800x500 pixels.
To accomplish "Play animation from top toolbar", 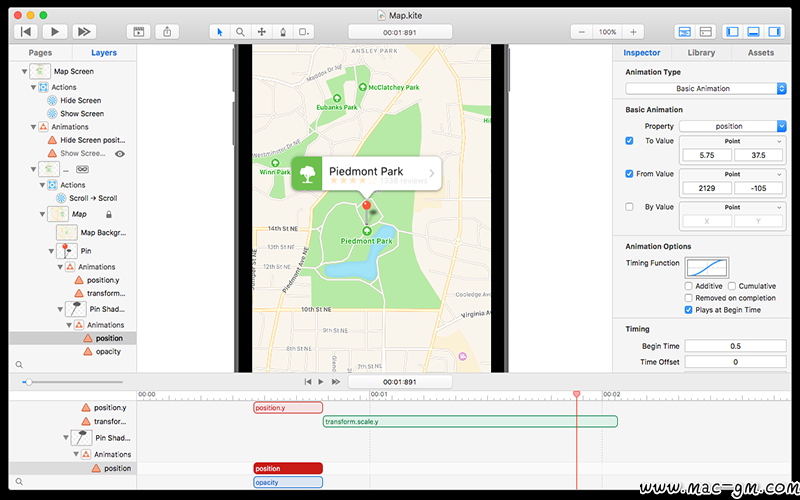I will pos(55,32).
